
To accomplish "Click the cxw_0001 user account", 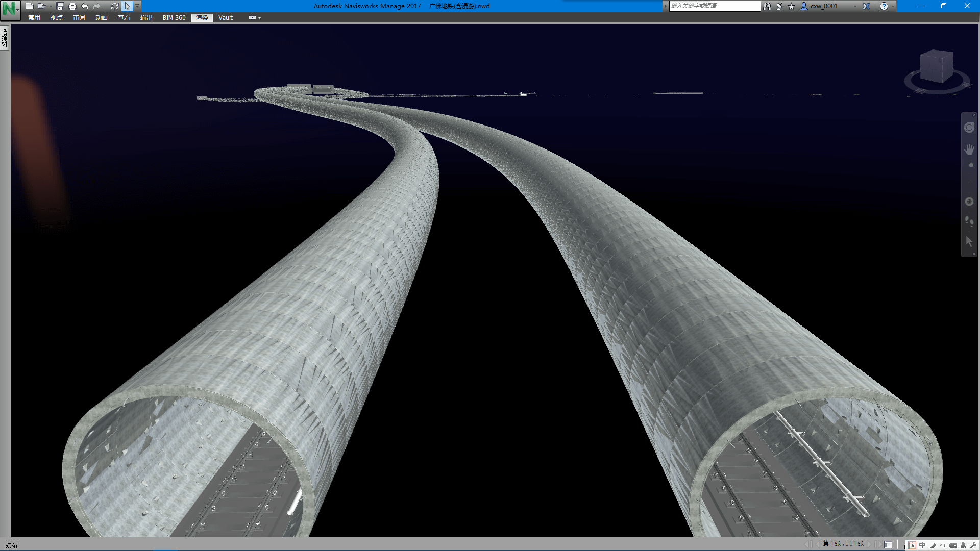I will click(x=820, y=6).
